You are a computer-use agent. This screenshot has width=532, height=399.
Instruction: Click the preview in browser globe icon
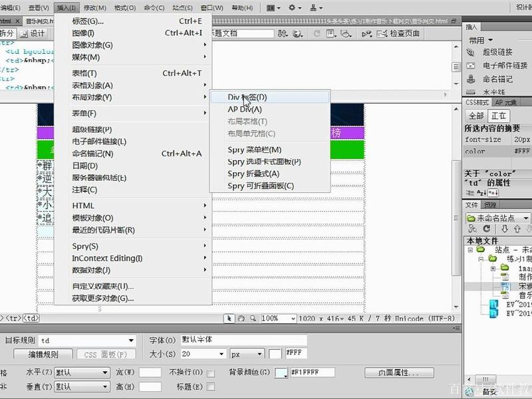pos(297,33)
